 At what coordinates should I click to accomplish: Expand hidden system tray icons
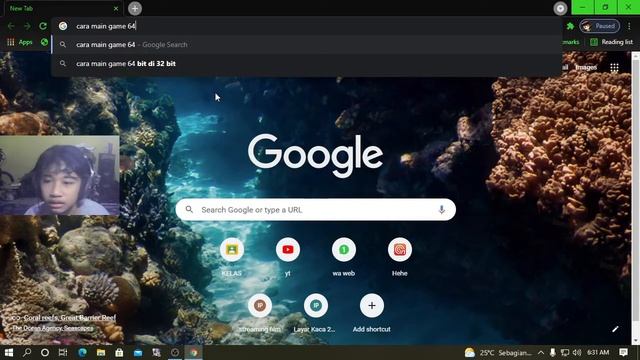tap(541, 353)
